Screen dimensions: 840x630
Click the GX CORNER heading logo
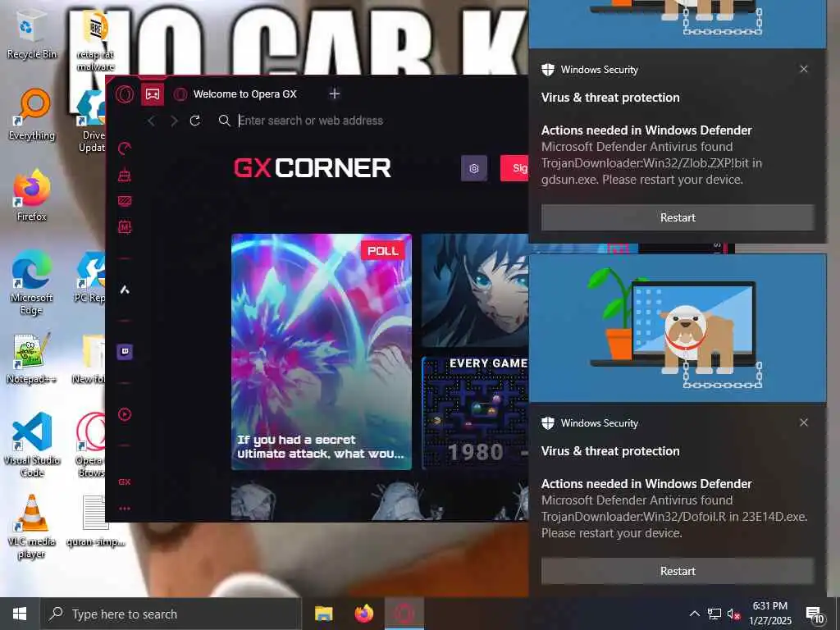[313, 168]
